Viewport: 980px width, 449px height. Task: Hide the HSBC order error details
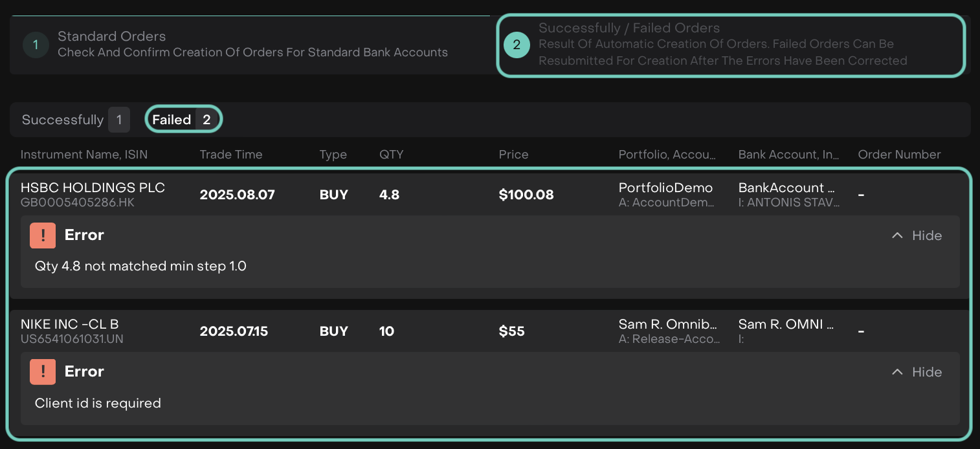click(x=926, y=235)
